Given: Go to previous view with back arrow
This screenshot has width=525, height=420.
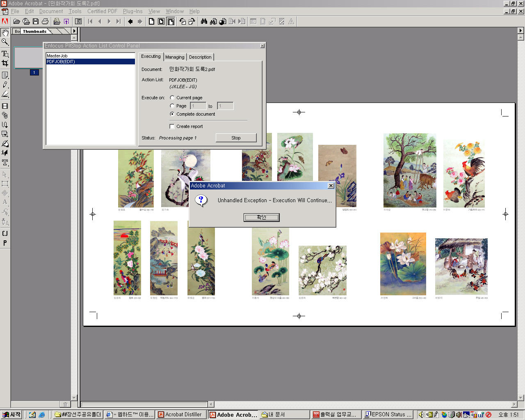Looking at the screenshot, I should coord(130,21).
